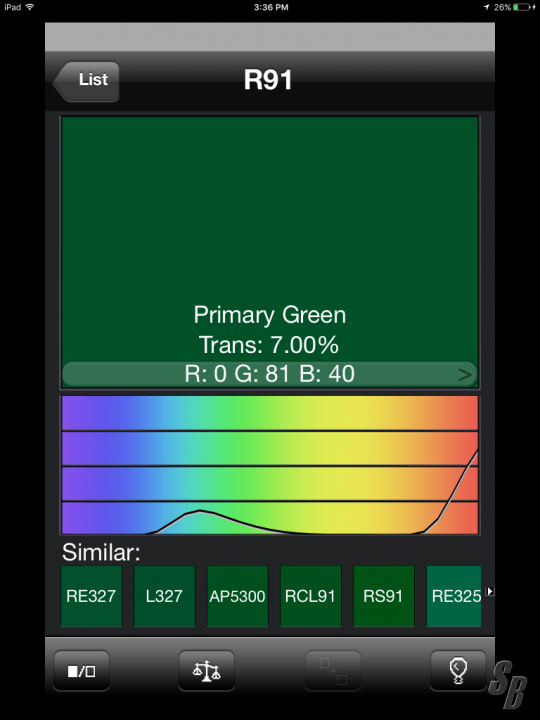Tap the dimmed overlapping squares mix icon
This screenshot has width=540, height=720.
click(x=333, y=670)
